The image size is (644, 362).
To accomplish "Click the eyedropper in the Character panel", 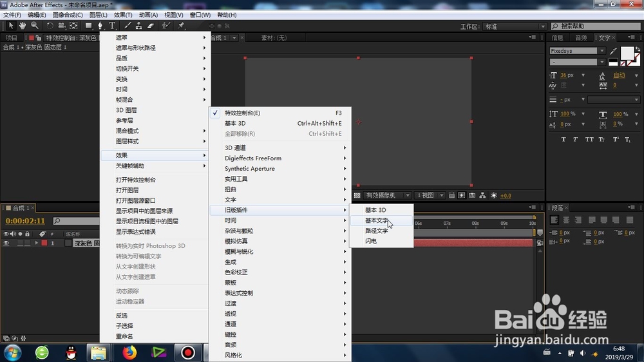I will pos(613,51).
